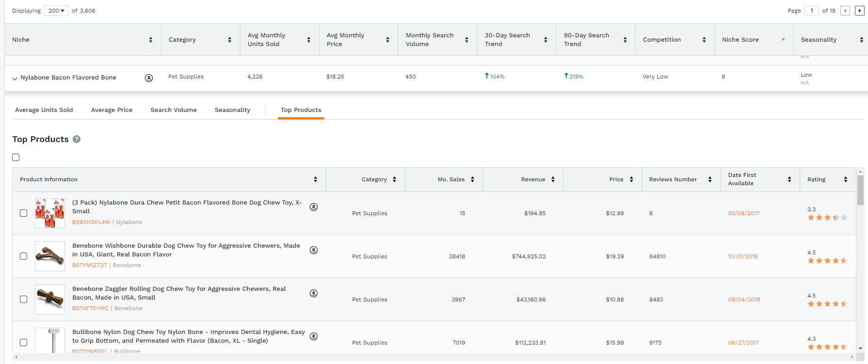Sort by Competition column
Viewport: 868px width, 364px height.
(x=704, y=40)
